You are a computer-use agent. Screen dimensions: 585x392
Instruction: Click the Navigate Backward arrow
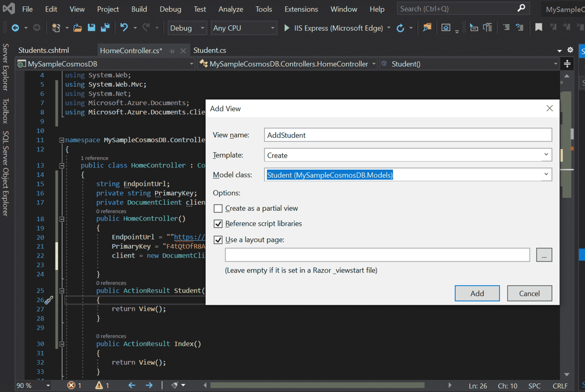[16, 27]
